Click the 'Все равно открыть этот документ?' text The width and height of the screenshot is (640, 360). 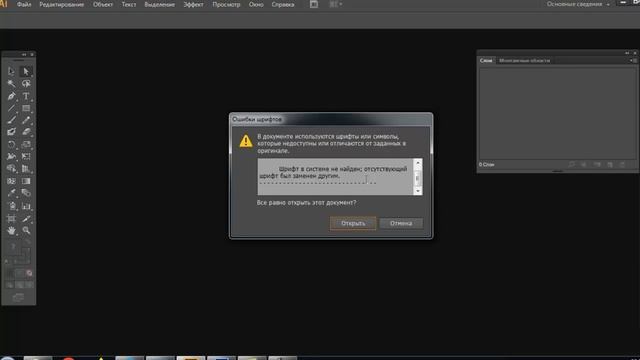tap(306, 202)
